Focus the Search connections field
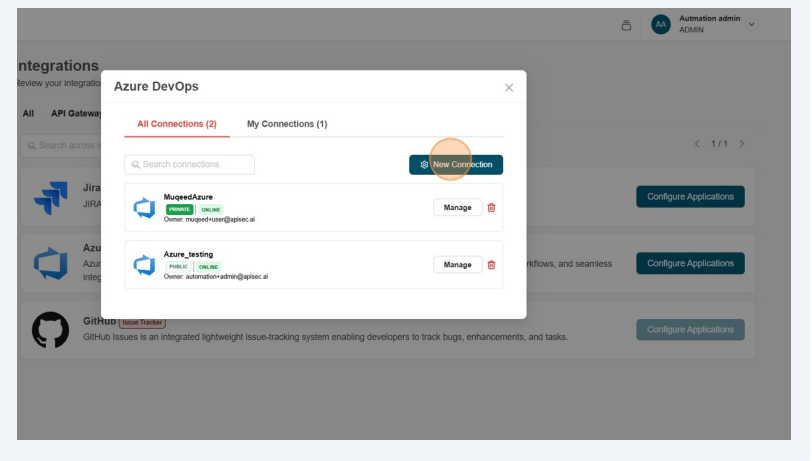This screenshot has height=461, width=812. tap(190, 165)
